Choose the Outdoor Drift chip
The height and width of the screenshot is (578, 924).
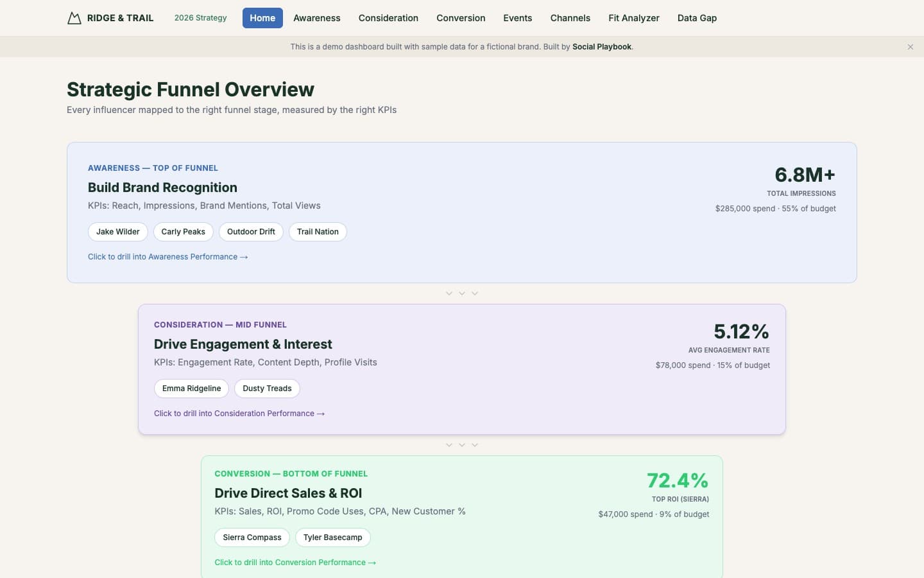click(251, 232)
